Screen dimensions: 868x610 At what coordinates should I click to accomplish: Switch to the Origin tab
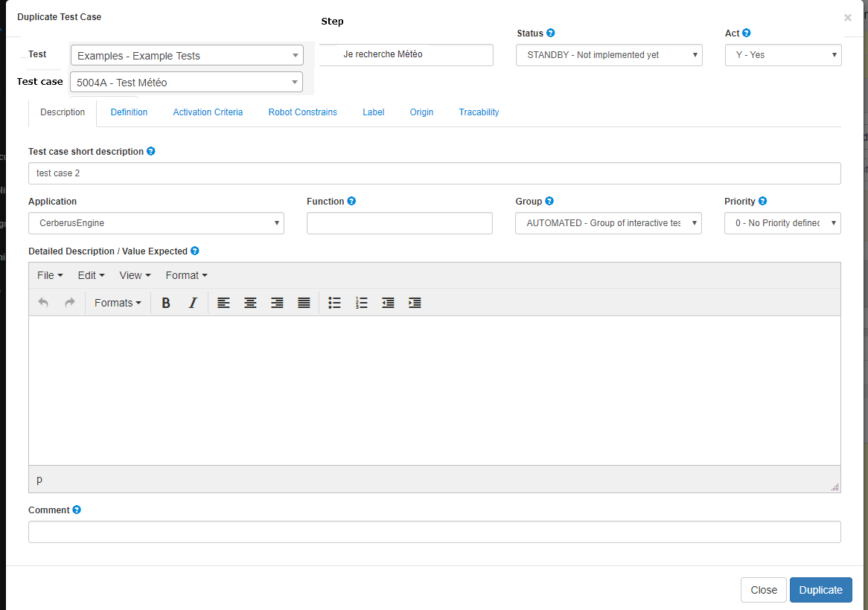[421, 112]
